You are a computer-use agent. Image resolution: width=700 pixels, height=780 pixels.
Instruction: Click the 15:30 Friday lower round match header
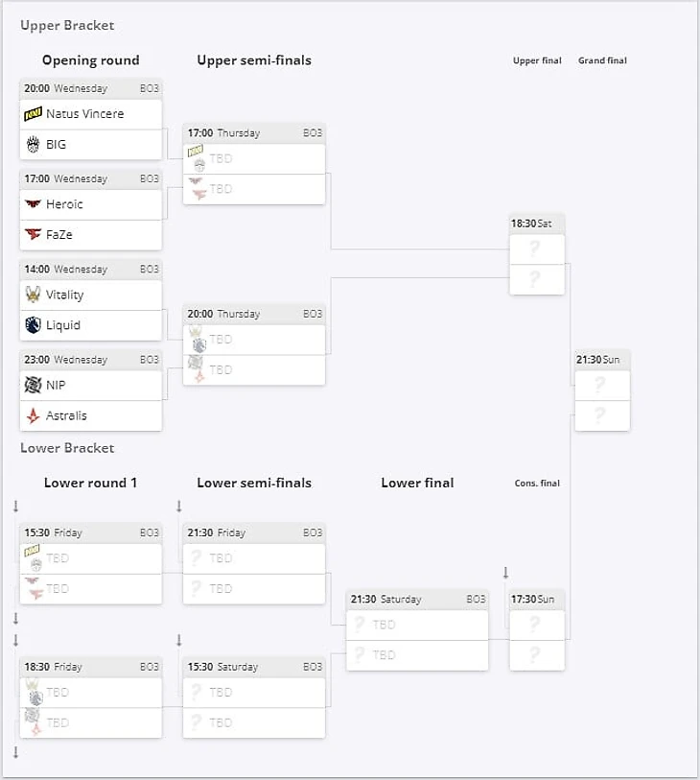(x=90, y=532)
